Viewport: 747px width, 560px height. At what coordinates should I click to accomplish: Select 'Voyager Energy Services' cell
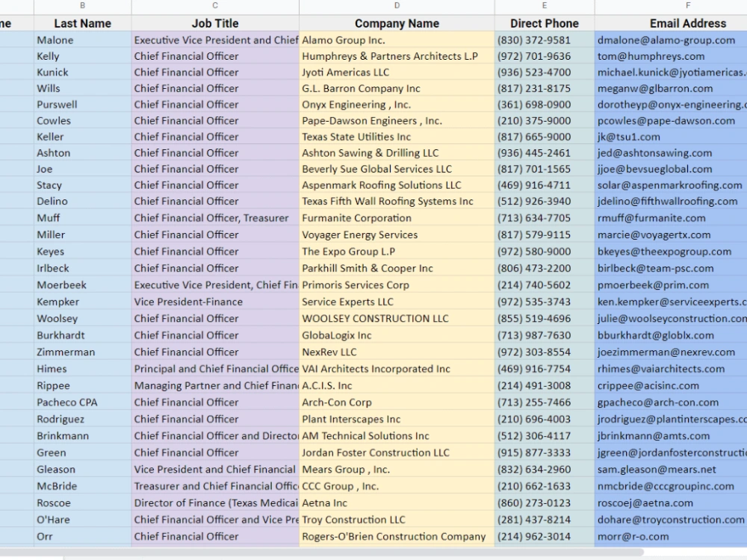397,234
